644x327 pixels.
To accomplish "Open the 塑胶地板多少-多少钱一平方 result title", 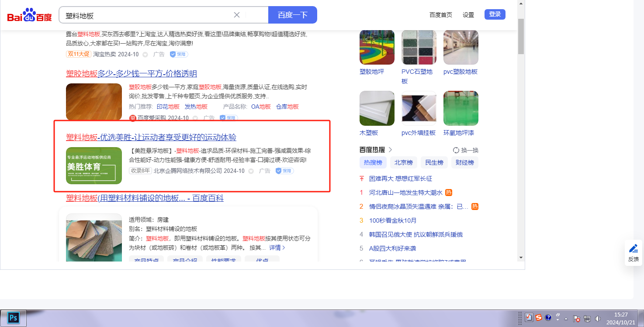I will click(132, 73).
